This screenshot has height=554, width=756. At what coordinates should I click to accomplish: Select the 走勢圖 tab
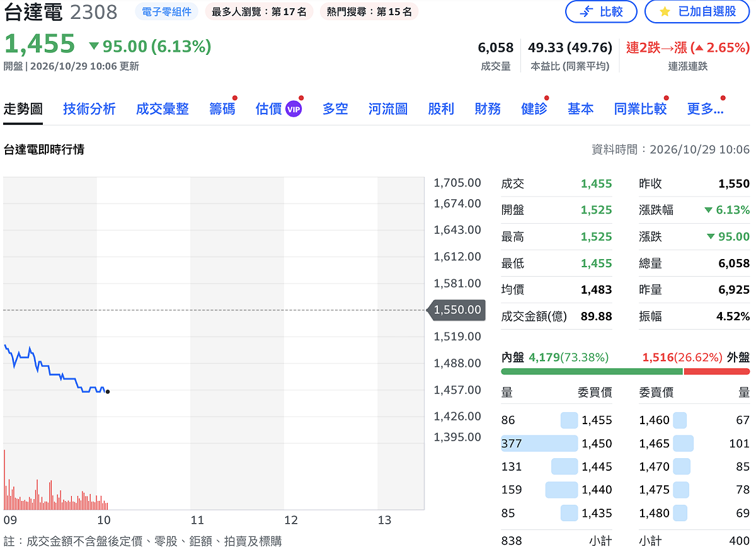(x=23, y=109)
